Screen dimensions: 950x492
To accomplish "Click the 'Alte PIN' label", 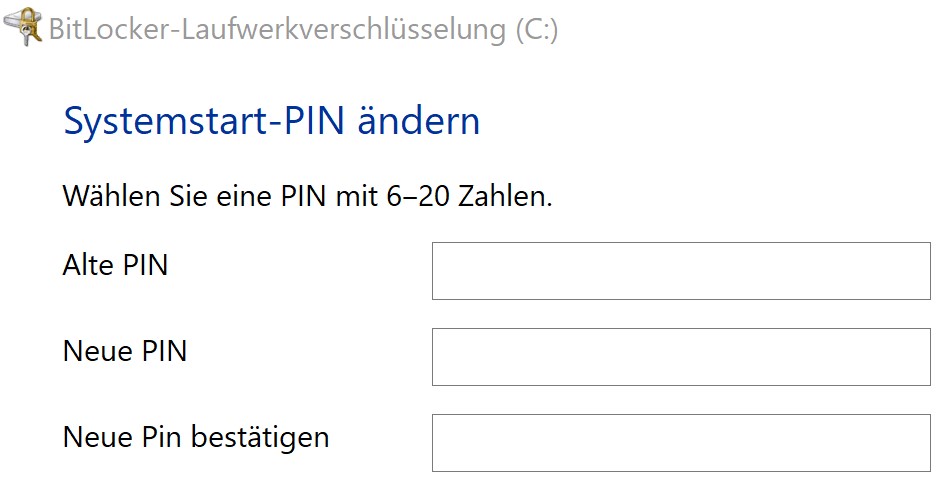I will point(115,266).
